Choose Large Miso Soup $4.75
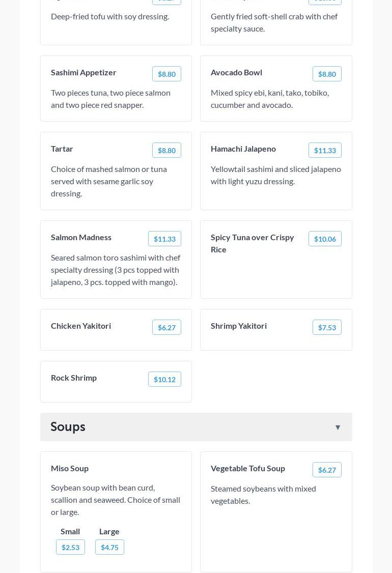 pyautogui.click(x=109, y=547)
